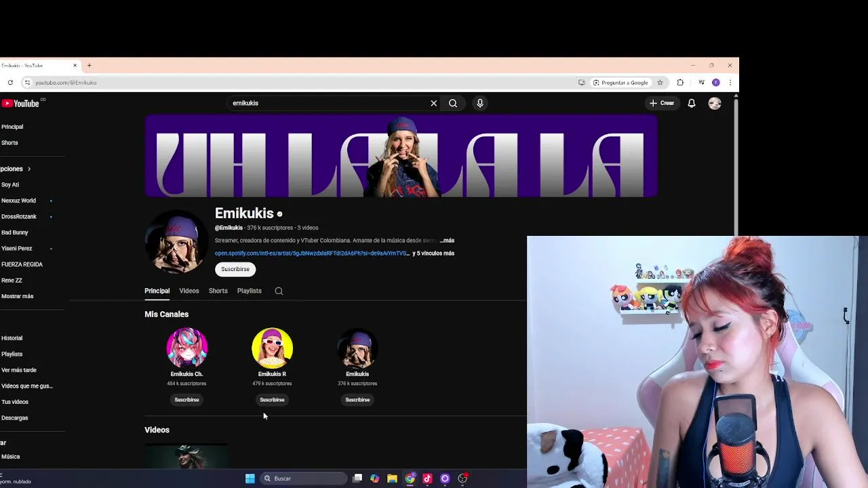Open Task View on the taskbar
The width and height of the screenshot is (868, 488).
click(x=357, y=479)
